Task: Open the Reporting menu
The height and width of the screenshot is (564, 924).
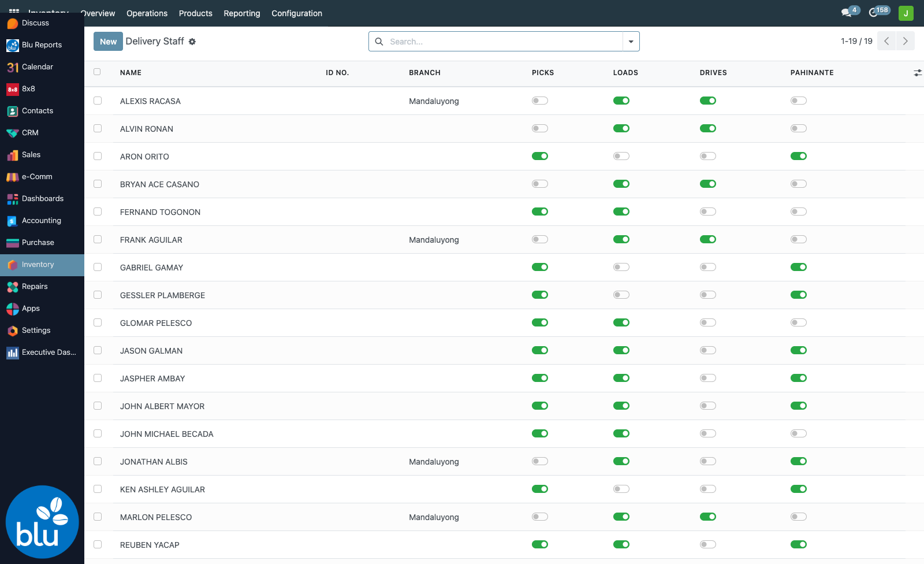Action: pyautogui.click(x=242, y=13)
